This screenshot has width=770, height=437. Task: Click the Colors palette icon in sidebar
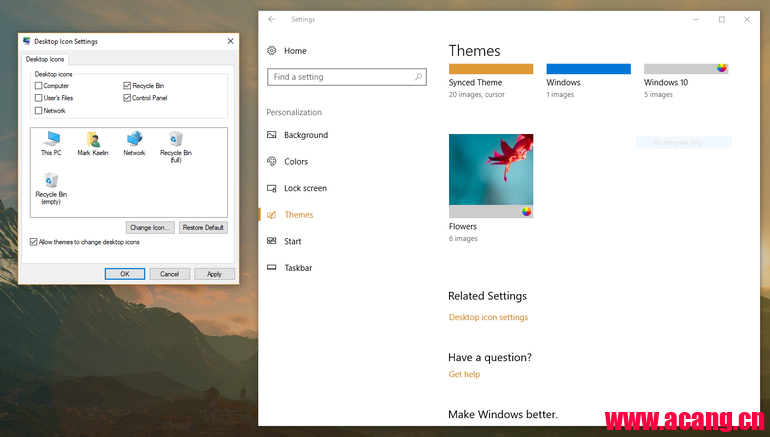[272, 161]
